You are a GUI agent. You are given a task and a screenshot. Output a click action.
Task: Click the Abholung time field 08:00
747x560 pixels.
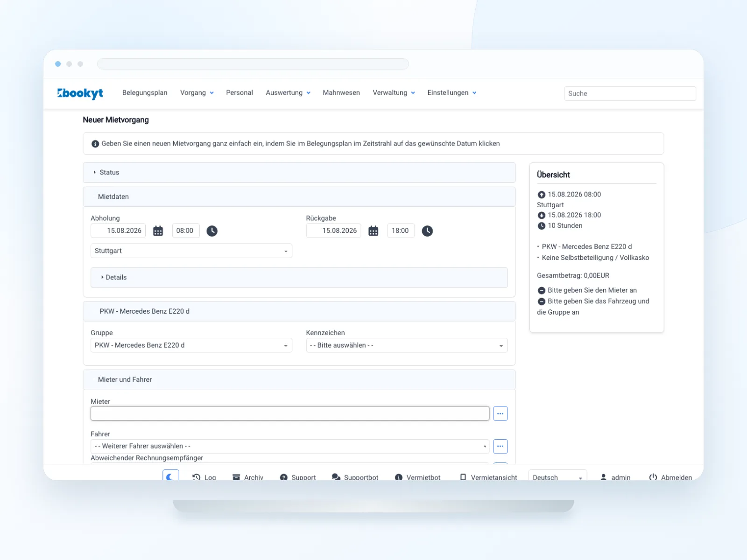(x=186, y=231)
